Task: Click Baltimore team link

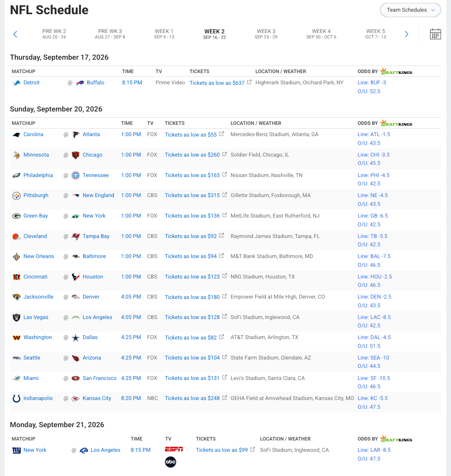Action: [x=94, y=256]
